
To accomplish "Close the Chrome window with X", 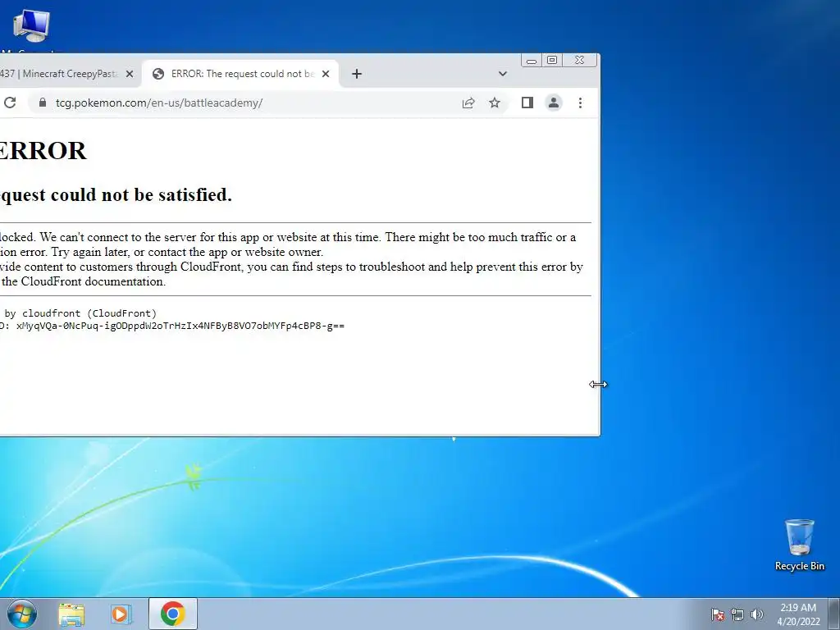I will click(580, 60).
